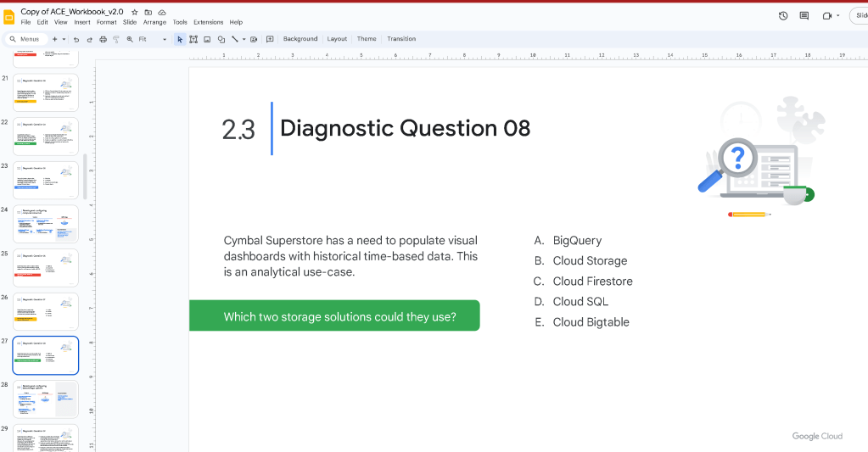Click the Google Slides home logo
868x452 pixels.
click(x=8, y=17)
